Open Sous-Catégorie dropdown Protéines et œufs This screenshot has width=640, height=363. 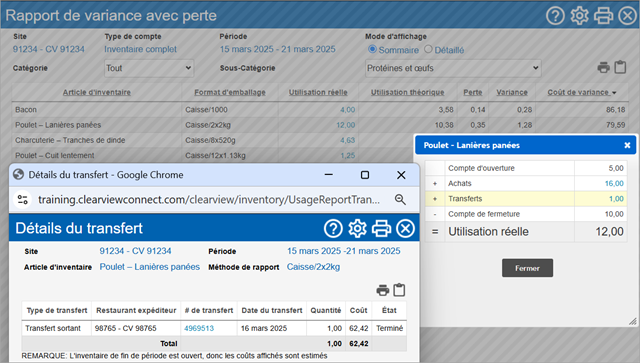[453, 68]
